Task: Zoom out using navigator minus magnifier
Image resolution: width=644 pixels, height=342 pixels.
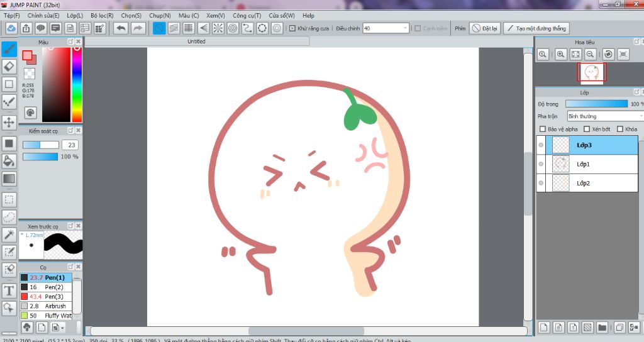Action: (590, 54)
